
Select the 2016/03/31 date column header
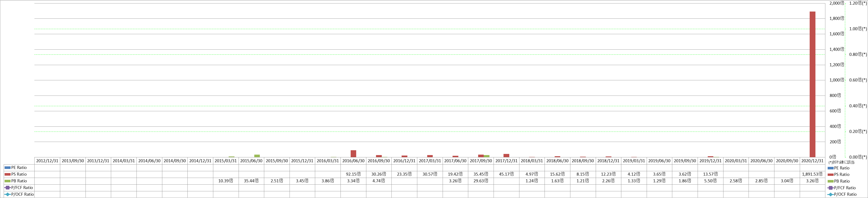pos(328,161)
